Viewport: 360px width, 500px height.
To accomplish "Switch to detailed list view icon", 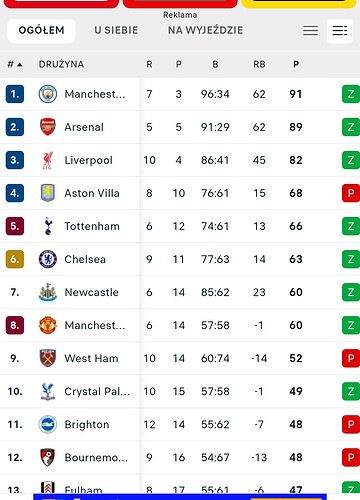I will (340, 31).
